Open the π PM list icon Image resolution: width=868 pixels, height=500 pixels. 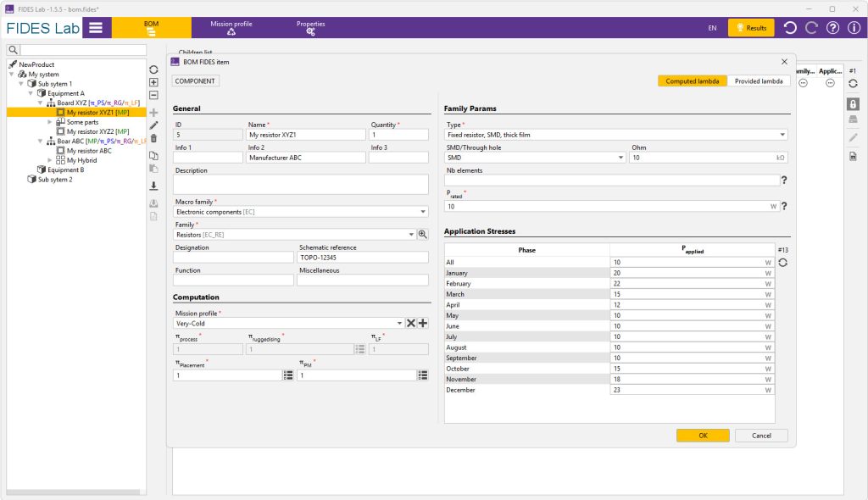pyautogui.click(x=422, y=375)
